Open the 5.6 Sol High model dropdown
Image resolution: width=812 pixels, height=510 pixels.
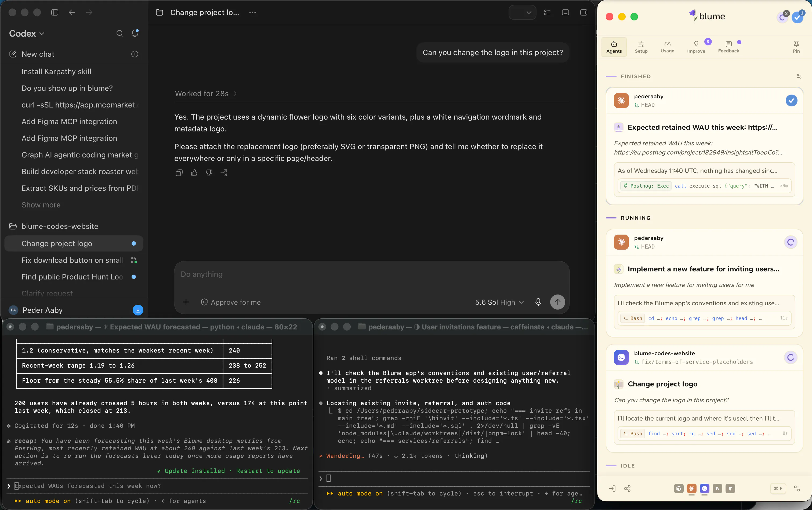coord(499,302)
